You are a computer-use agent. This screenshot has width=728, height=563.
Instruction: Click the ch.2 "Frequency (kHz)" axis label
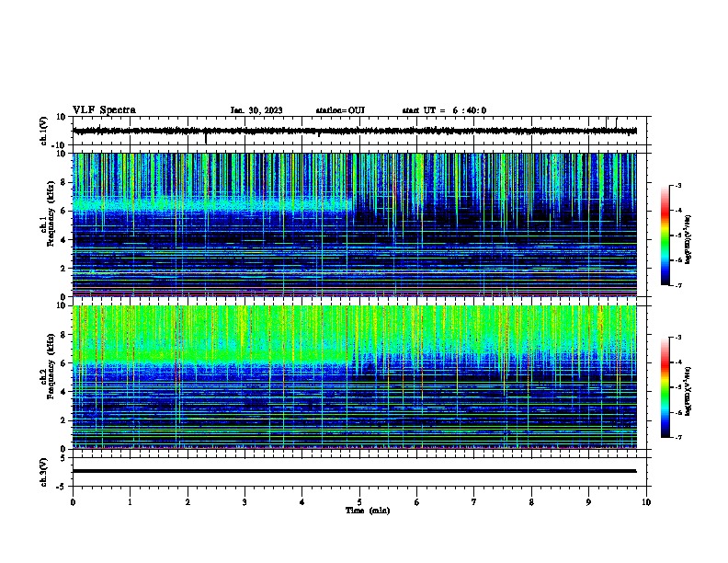(x=51, y=366)
